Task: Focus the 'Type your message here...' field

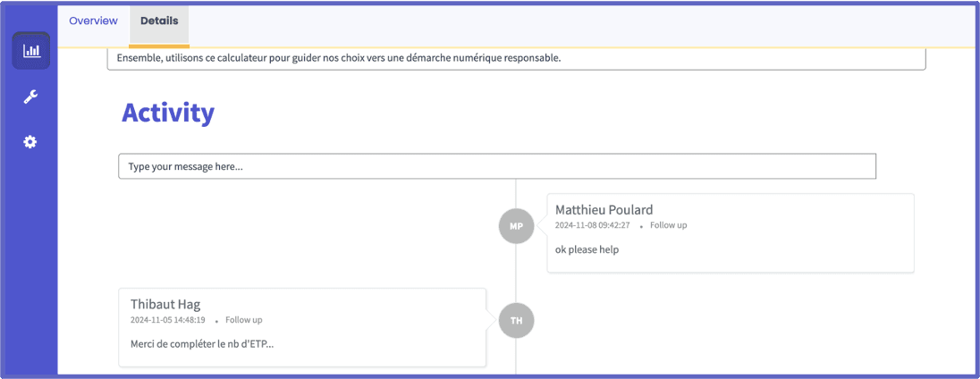Action: coord(497,167)
